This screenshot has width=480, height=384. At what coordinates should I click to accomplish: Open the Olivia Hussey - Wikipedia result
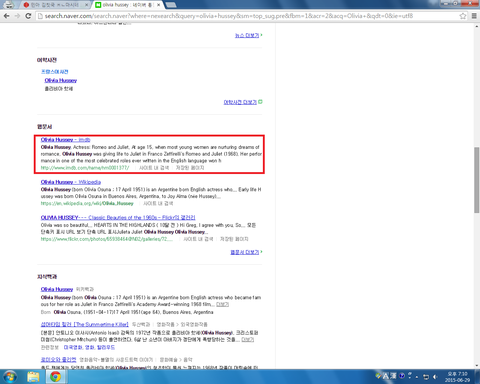point(71,182)
